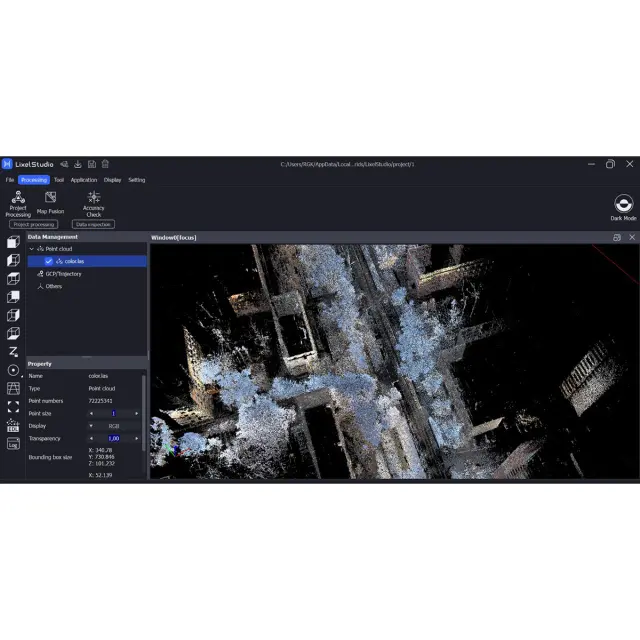This screenshot has height=640, width=640.
Task: Click the download icon in title bar
Action: [78, 164]
